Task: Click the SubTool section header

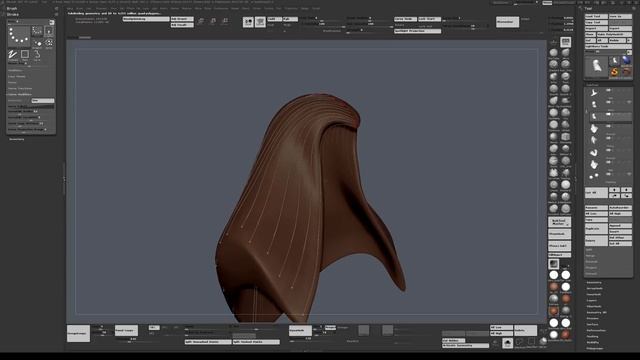Action: click(593, 85)
